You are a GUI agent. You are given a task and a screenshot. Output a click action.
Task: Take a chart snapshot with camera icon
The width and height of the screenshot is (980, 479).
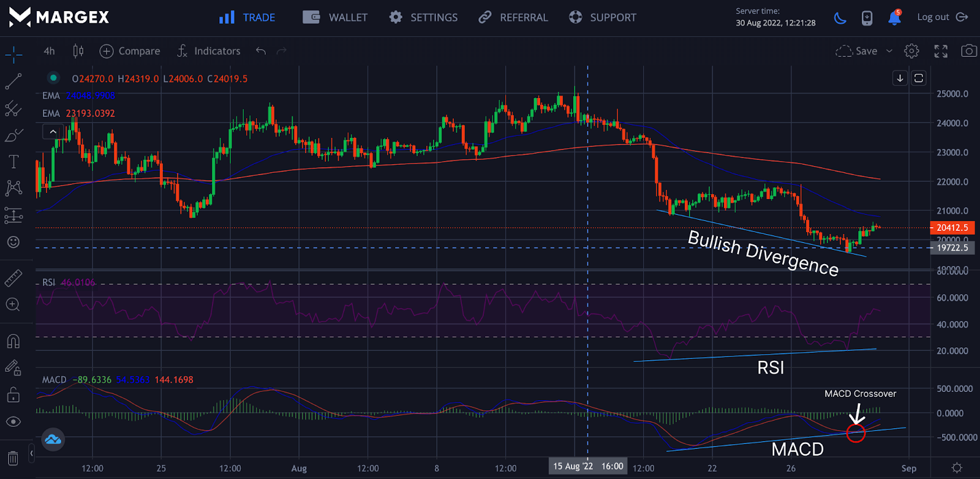(x=968, y=51)
